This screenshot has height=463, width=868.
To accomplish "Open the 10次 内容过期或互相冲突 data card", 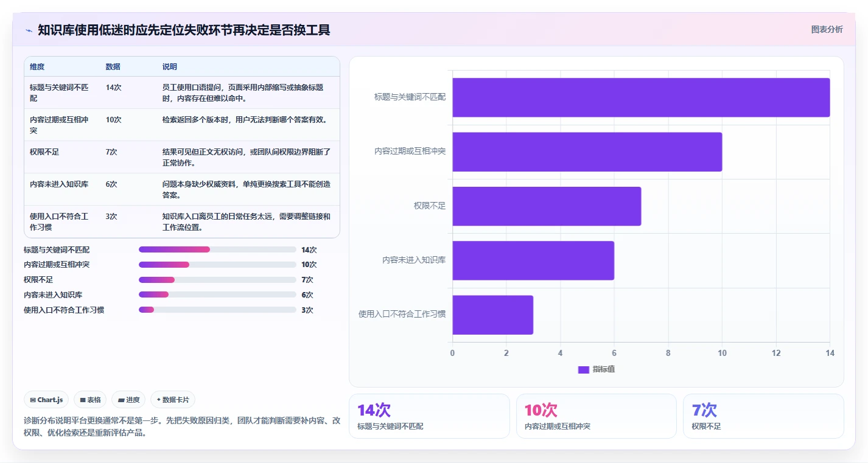I will point(597,416).
